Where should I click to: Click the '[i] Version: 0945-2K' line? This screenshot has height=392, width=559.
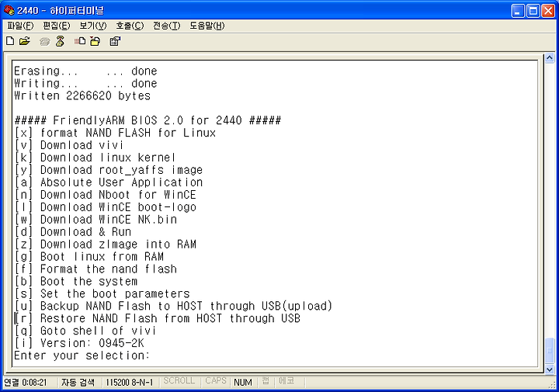coord(79,343)
